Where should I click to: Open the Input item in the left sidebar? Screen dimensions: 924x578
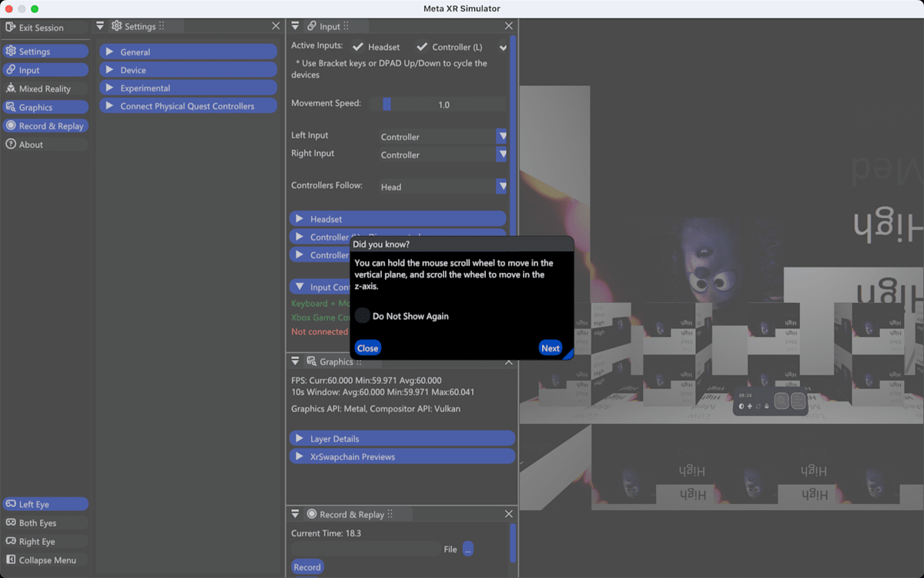coord(45,69)
